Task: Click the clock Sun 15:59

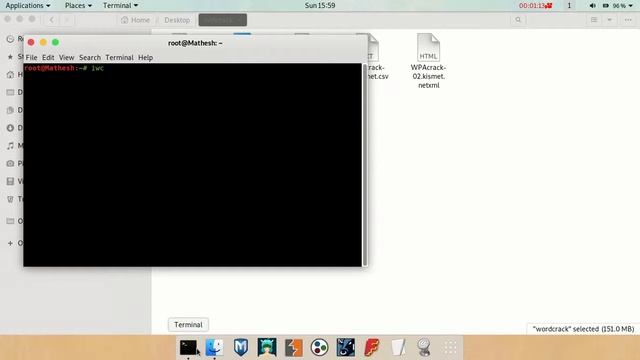Action: click(x=320, y=6)
